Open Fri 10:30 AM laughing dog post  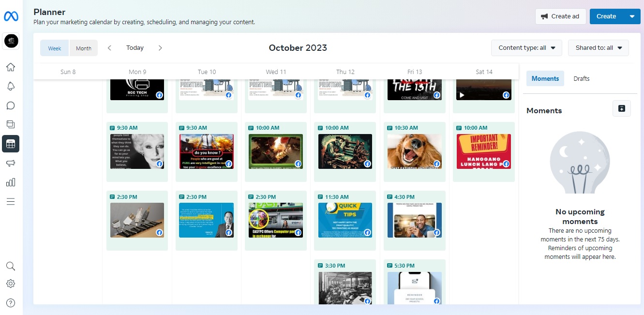415,151
